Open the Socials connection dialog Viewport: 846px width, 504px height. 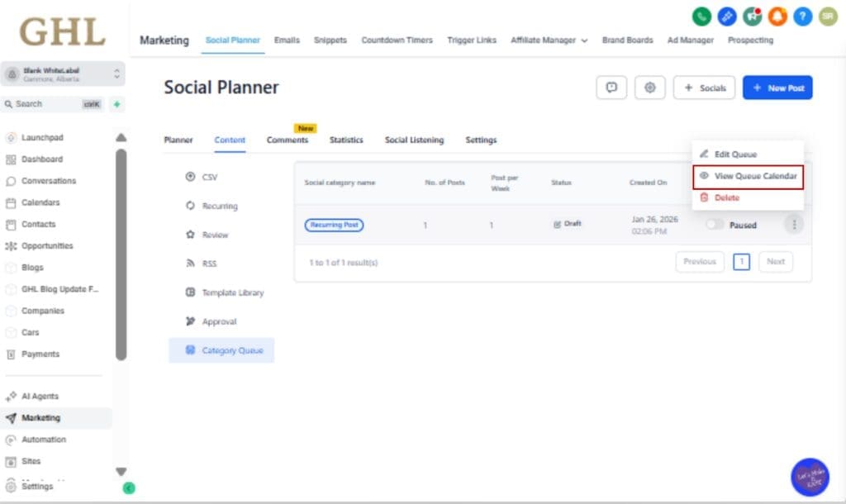[704, 88]
